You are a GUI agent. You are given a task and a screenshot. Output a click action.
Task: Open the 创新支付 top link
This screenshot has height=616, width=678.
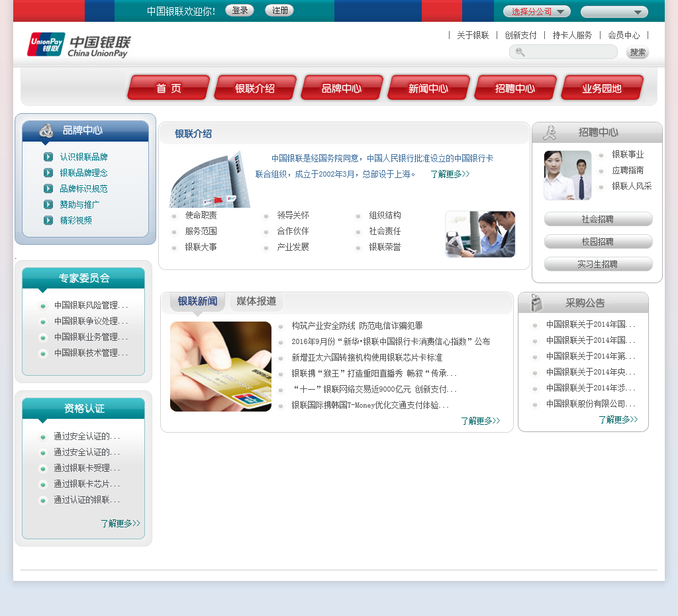click(520, 36)
